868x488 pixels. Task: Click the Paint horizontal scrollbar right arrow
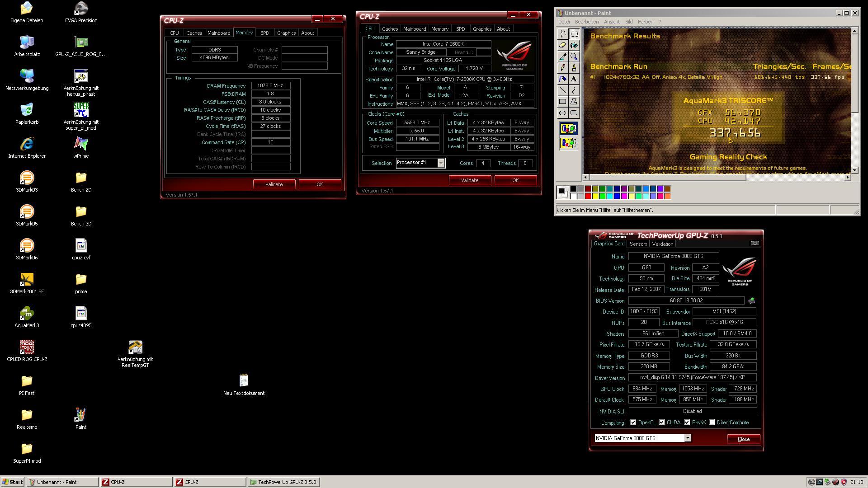(847, 178)
